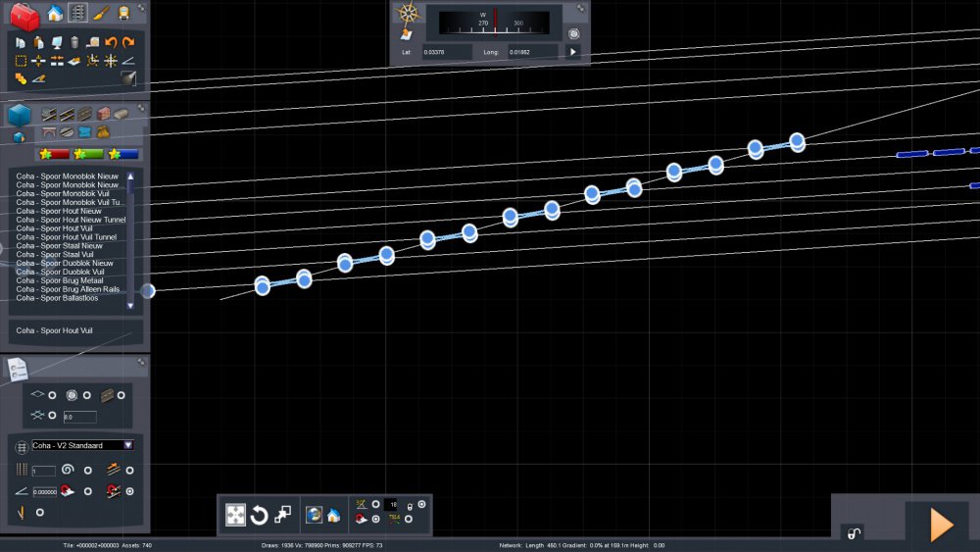Click the Lat coordinate input field
Viewport: 980px width, 552px height.
447,51
